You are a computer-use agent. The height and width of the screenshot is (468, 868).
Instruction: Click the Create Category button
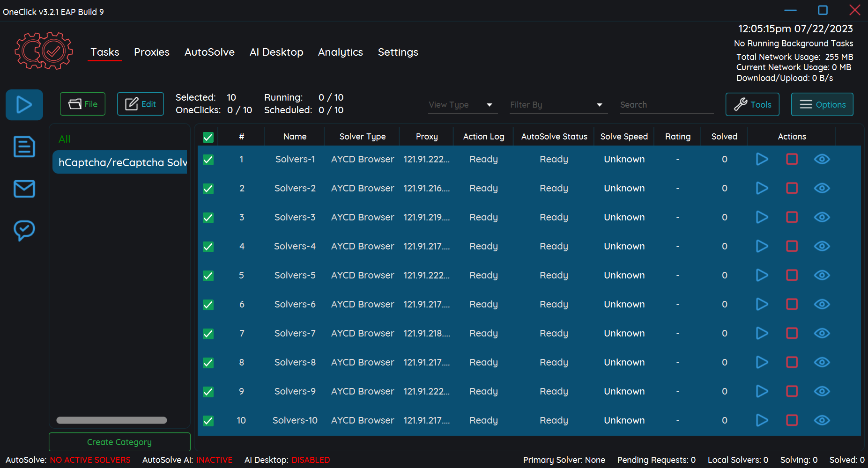pyautogui.click(x=119, y=442)
